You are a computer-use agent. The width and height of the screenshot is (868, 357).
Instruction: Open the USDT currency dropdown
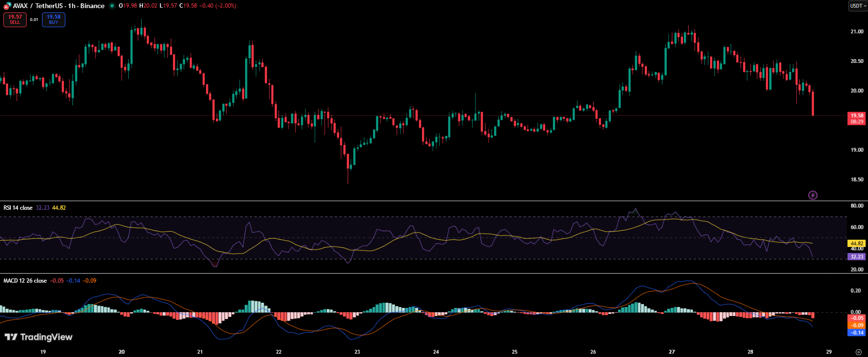(858, 6)
